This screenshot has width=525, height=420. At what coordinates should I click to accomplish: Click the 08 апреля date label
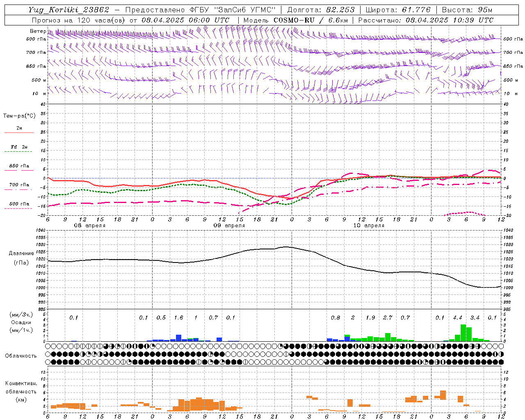coord(89,226)
